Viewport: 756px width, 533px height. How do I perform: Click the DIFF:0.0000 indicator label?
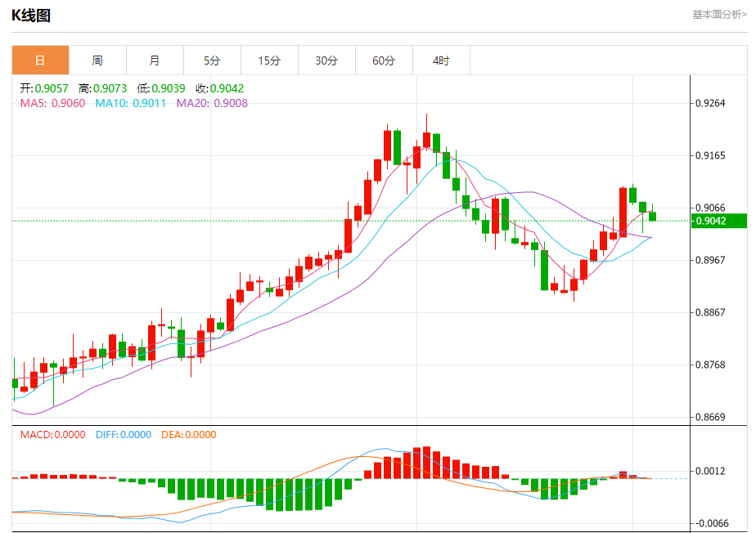click(x=124, y=435)
